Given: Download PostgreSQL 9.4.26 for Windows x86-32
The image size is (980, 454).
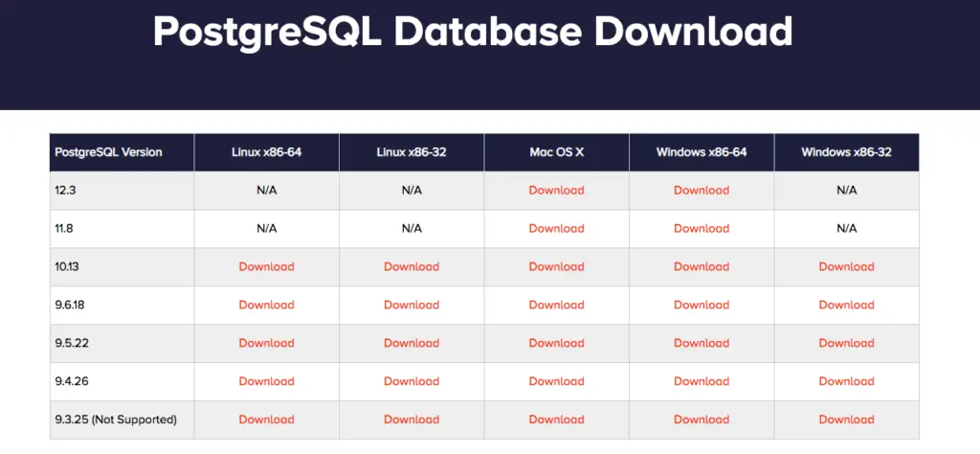Looking at the screenshot, I should tap(846, 381).
